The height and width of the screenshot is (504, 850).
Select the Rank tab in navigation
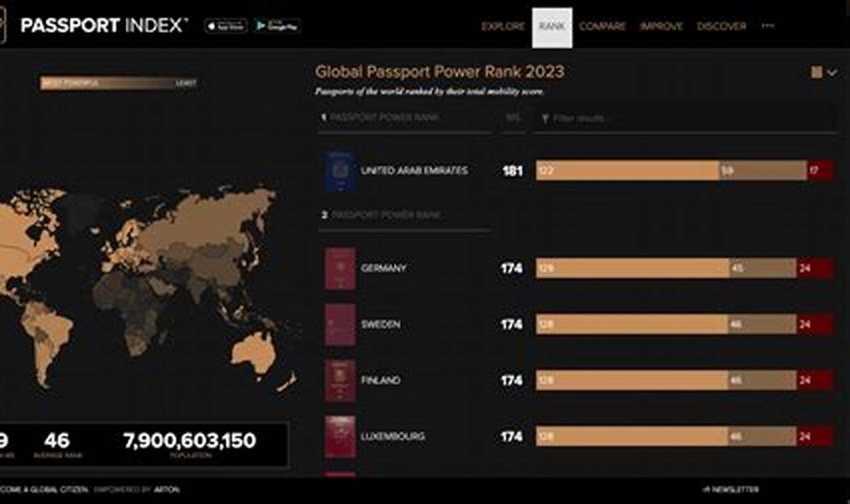[552, 27]
